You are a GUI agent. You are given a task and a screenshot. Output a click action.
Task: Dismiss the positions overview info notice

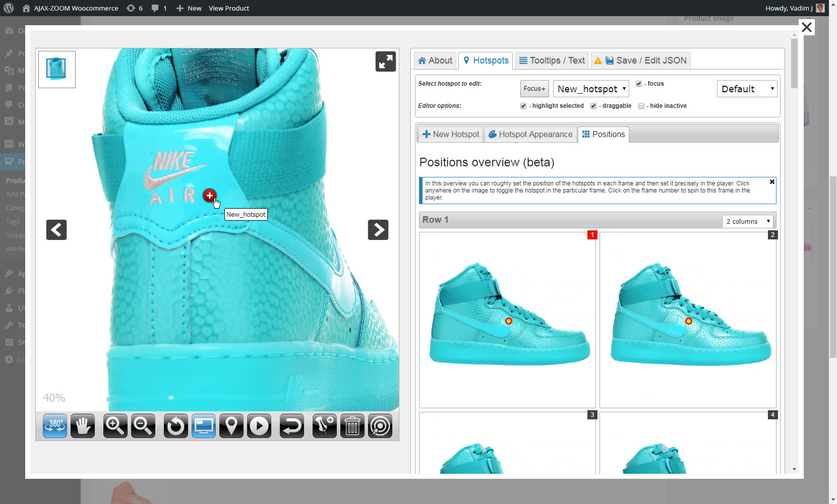click(x=772, y=182)
